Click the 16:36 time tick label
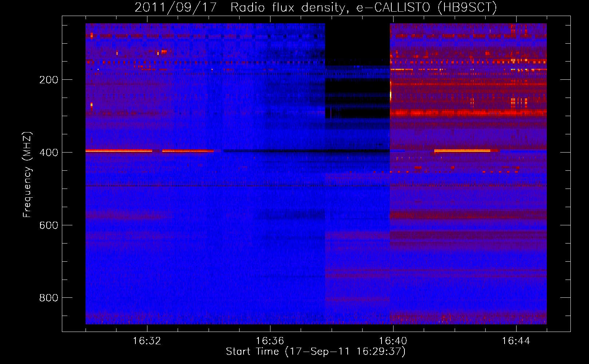Viewport: 589px width, 364px height. (270, 341)
